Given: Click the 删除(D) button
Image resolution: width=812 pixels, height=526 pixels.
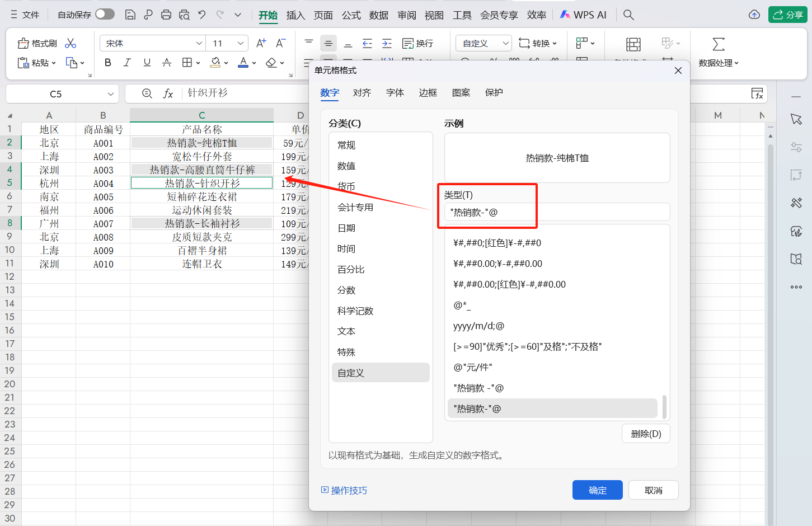Looking at the screenshot, I should [x=646, y=433].
